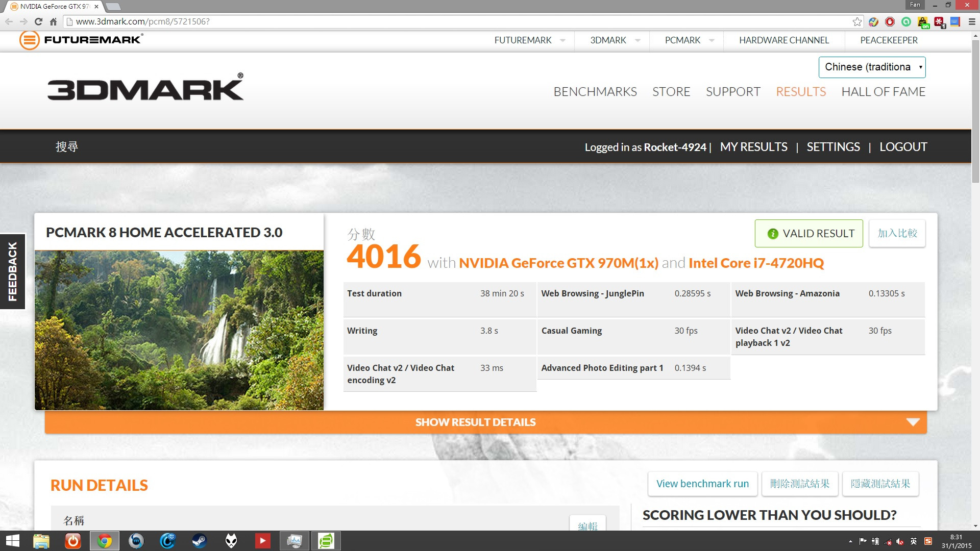Open MY RESULTS link

pos(754,147)
